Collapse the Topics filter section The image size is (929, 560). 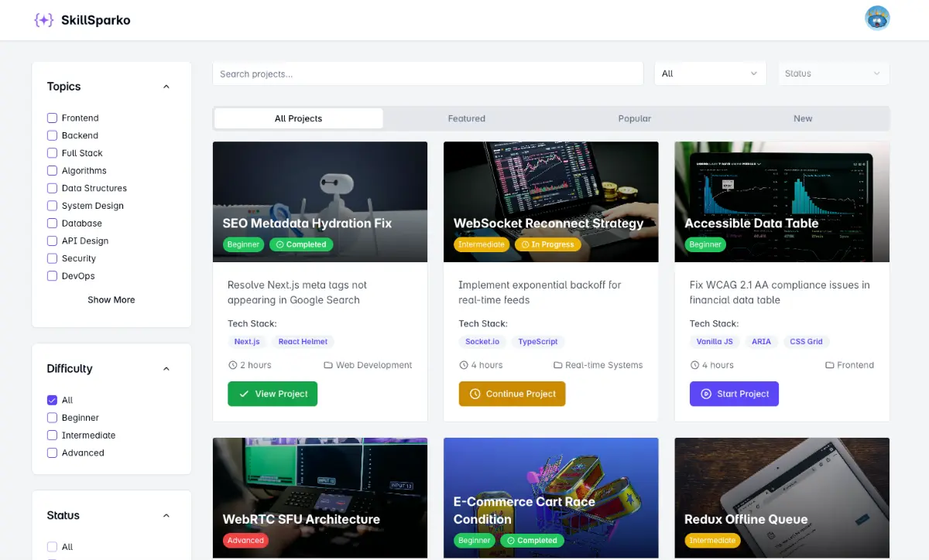click(166, 87)
